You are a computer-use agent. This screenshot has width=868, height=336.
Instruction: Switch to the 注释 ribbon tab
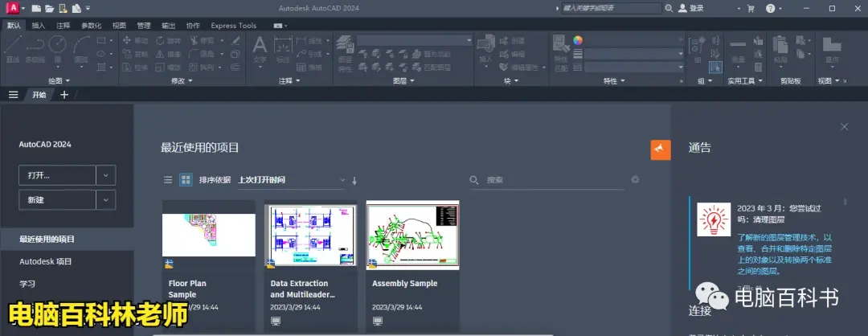tap(63, 26)
